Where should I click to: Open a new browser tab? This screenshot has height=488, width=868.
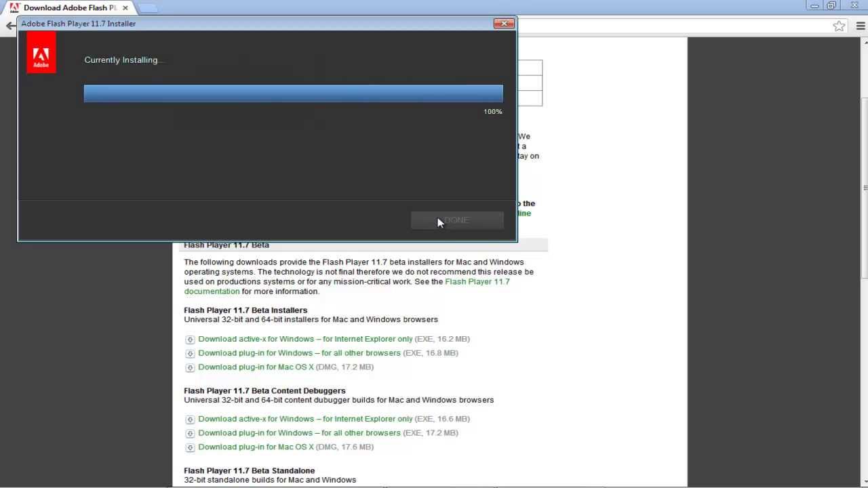148,8
